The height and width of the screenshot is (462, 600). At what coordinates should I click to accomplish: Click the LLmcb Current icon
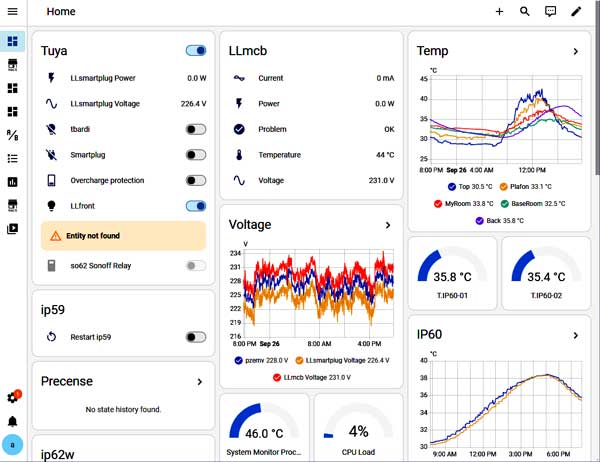click(239, 78)
